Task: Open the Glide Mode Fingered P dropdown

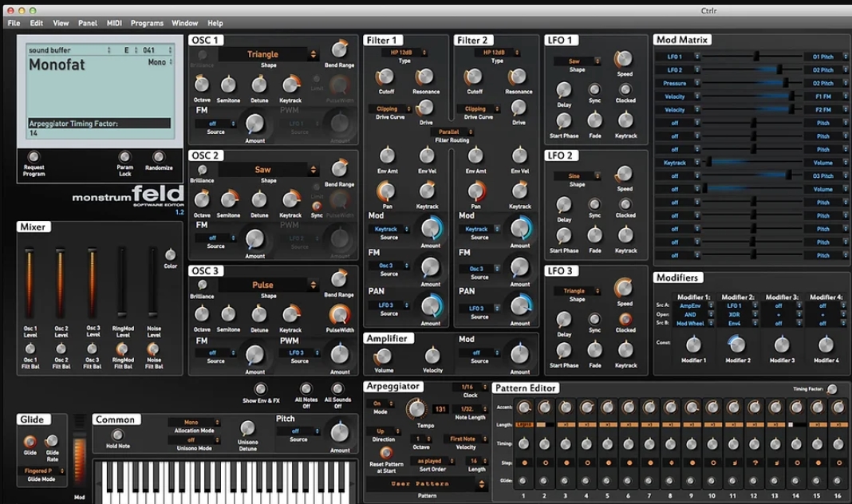Action: click(x=42, y=471)
